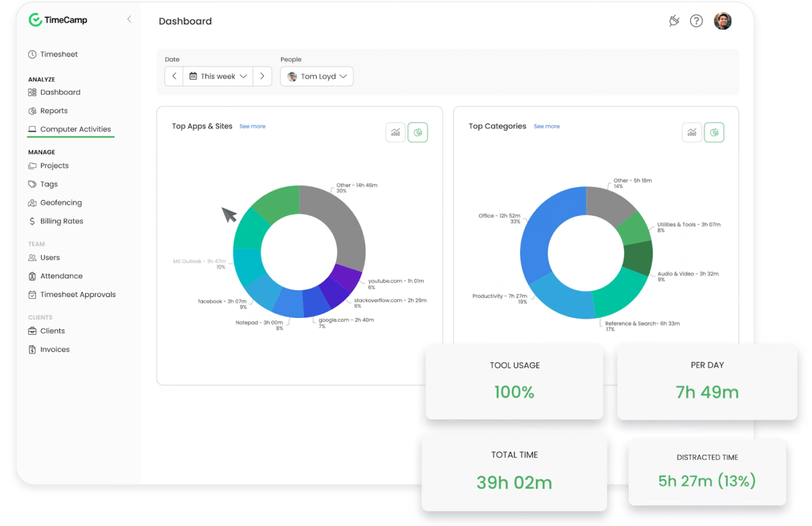Open the notifications icon in the top bar

[x=673, y=20]
